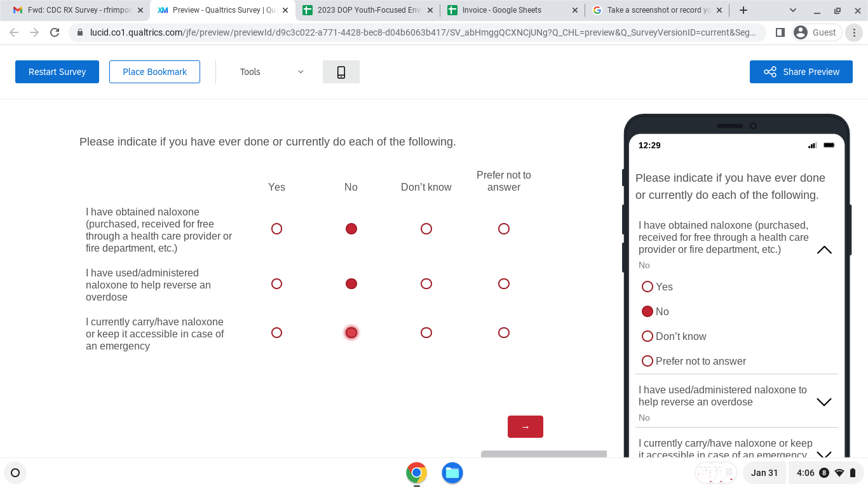This screenshot has height=488, width=868.
Task: Click the Share Preview button
Action: (x=801, y=72)
